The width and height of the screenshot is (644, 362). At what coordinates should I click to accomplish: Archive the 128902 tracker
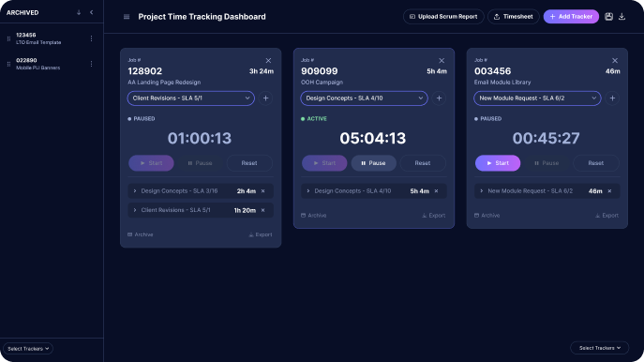140,234
